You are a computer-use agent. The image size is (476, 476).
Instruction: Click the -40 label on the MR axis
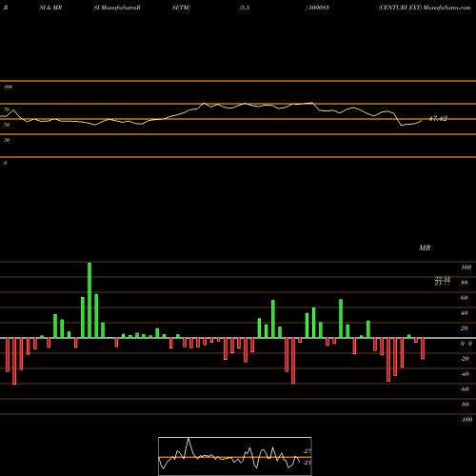coord(465,374)
